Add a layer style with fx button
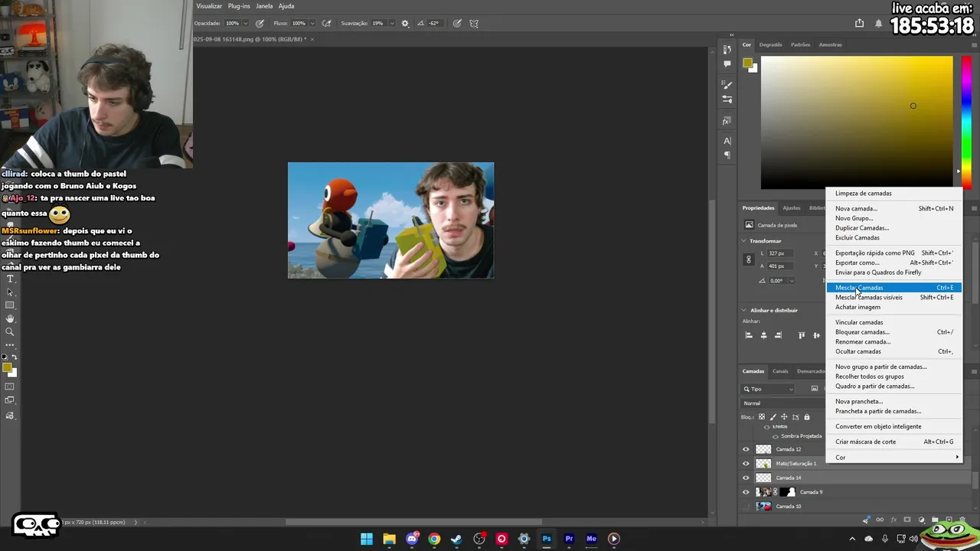Screen dimensions: 980x551 pos(893,520)
